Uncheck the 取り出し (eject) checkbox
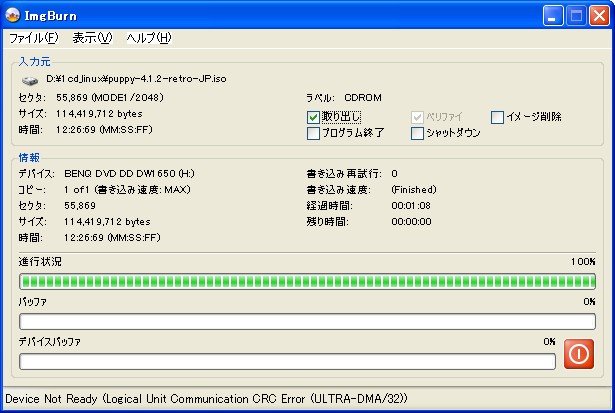 pyautogui.click(x=313, y=117)
